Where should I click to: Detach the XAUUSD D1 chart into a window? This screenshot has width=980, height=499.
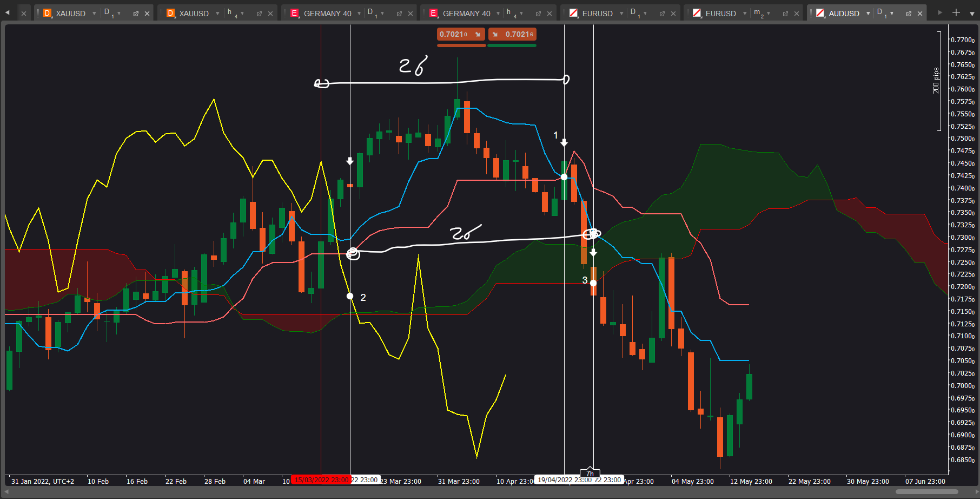click(x=136, y=14)
